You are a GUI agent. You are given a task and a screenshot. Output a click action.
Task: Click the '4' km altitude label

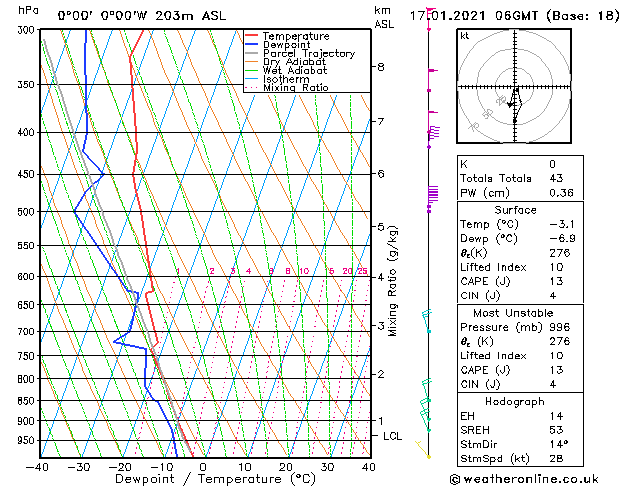pos(381,277)
